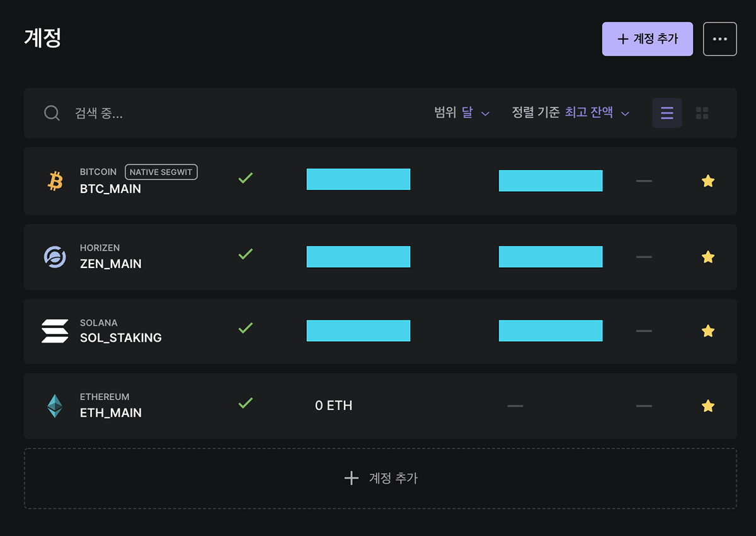Unstar the BTC_MAIN account

(x=708, y=181)
